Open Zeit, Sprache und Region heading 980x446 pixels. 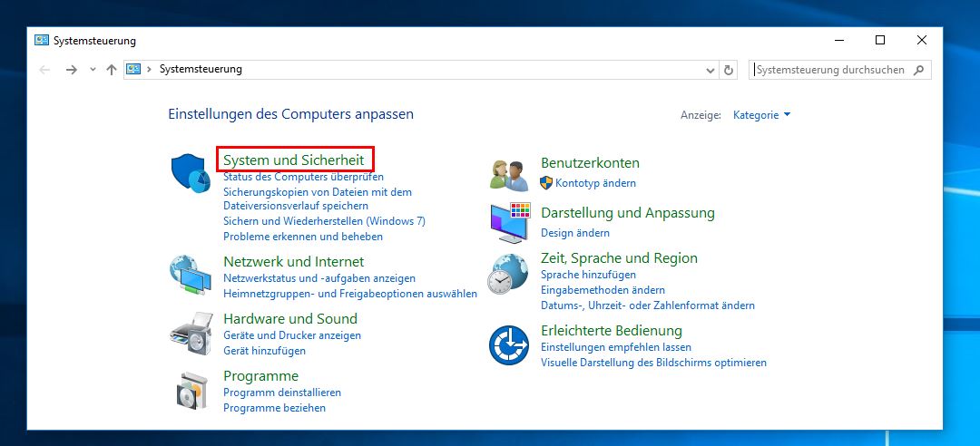click(619, 258)
